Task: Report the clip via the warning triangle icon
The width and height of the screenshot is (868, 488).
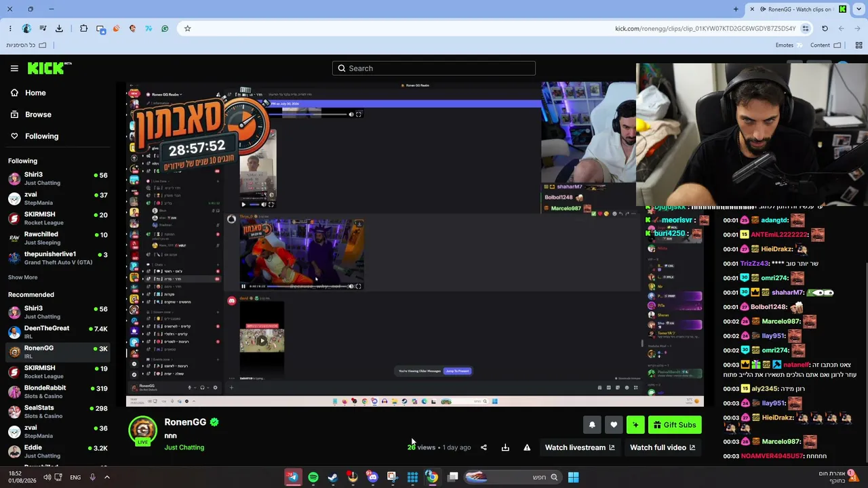Action: tap(527, 447)
